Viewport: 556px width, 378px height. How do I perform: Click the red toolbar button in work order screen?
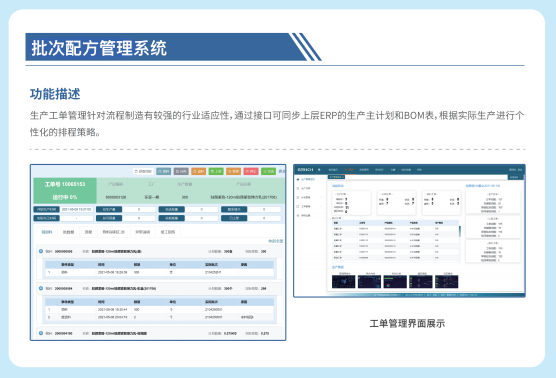pos(251,171)
